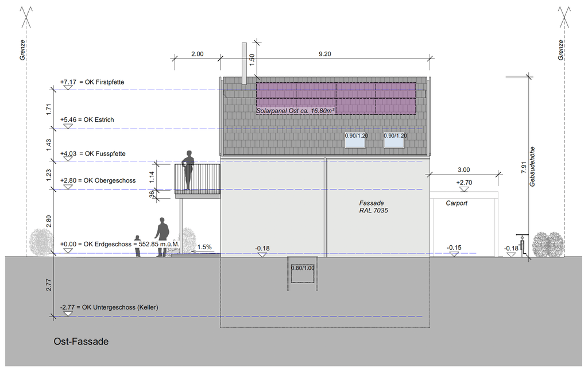Select the right roof window 0.90/1.20
Viewport: 588px width, 371px height.
(394, 141)
